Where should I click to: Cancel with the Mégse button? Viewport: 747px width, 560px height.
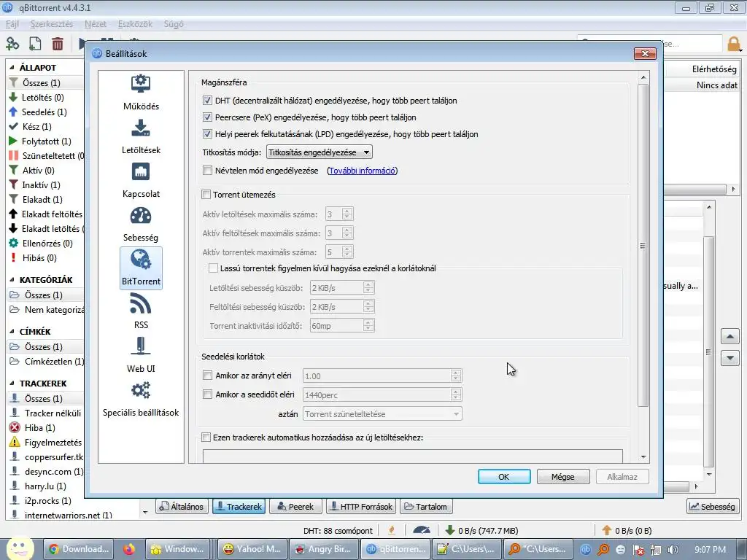pos(563,477)
